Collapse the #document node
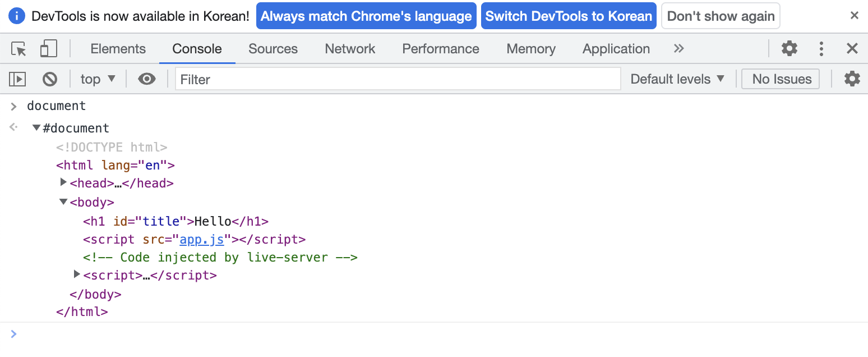The height and width of the screenshot is (357, 868). pyautogui.click(x=36, y=128)
